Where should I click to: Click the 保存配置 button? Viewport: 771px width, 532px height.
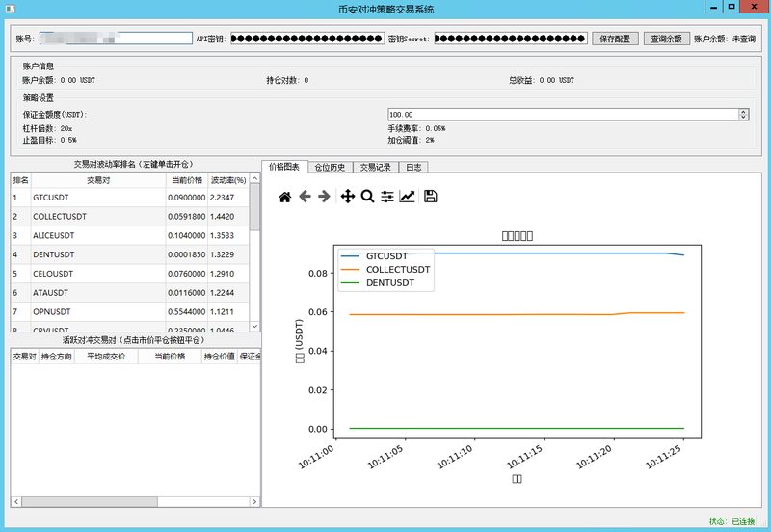(615, 39)
